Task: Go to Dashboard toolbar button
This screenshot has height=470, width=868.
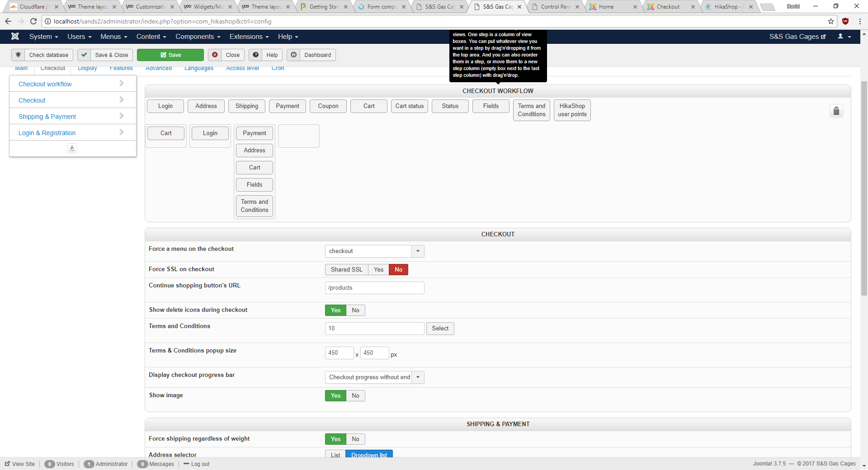Action: [311, 55]
